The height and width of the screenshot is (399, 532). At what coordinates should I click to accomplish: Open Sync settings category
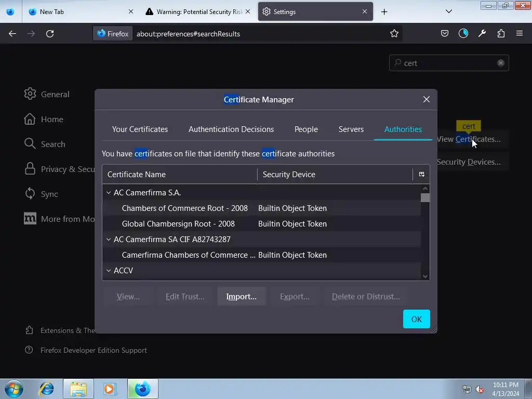41,194
